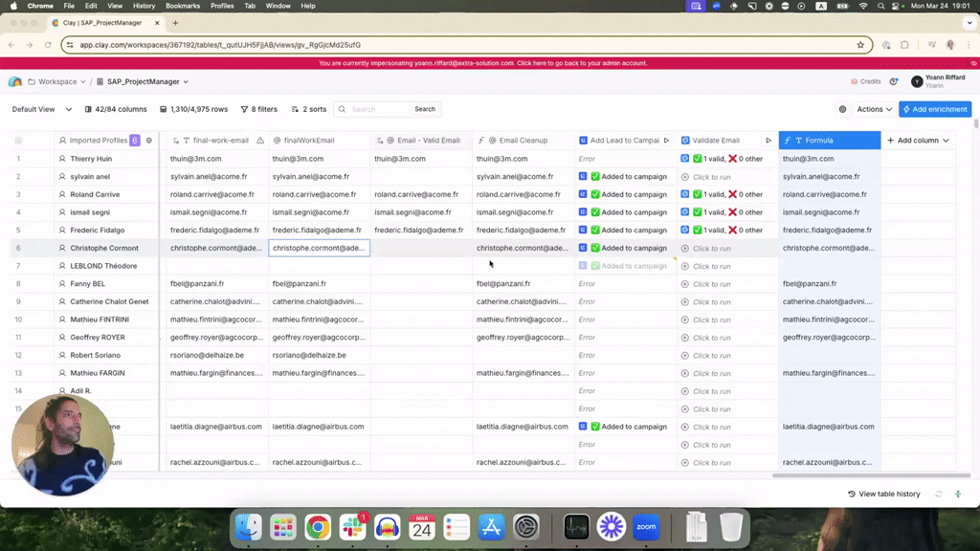The height and width of the screenshot is (551, 980).
Task: Click the table search input field
Action: [378, 109]
